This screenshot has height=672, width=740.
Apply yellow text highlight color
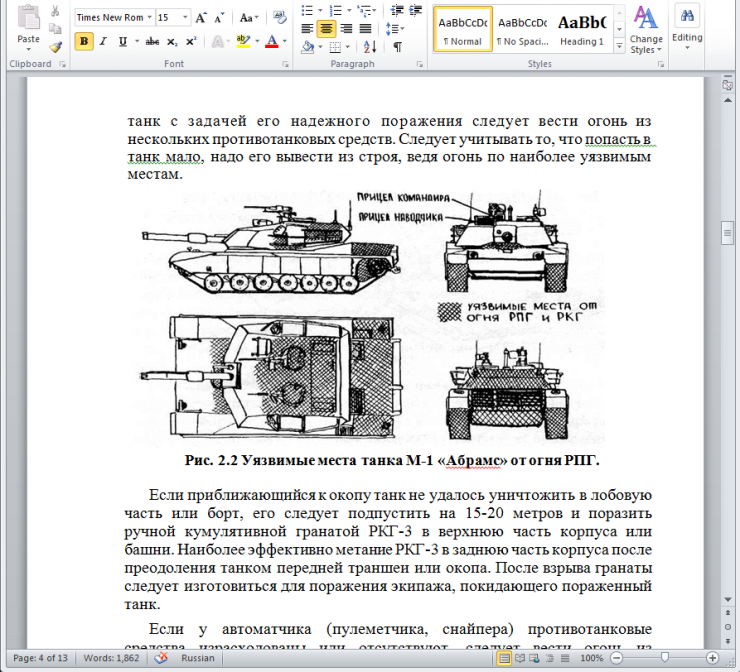244,42
